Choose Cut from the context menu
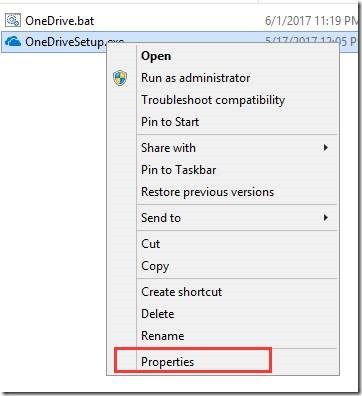 [x=151, y=244]
